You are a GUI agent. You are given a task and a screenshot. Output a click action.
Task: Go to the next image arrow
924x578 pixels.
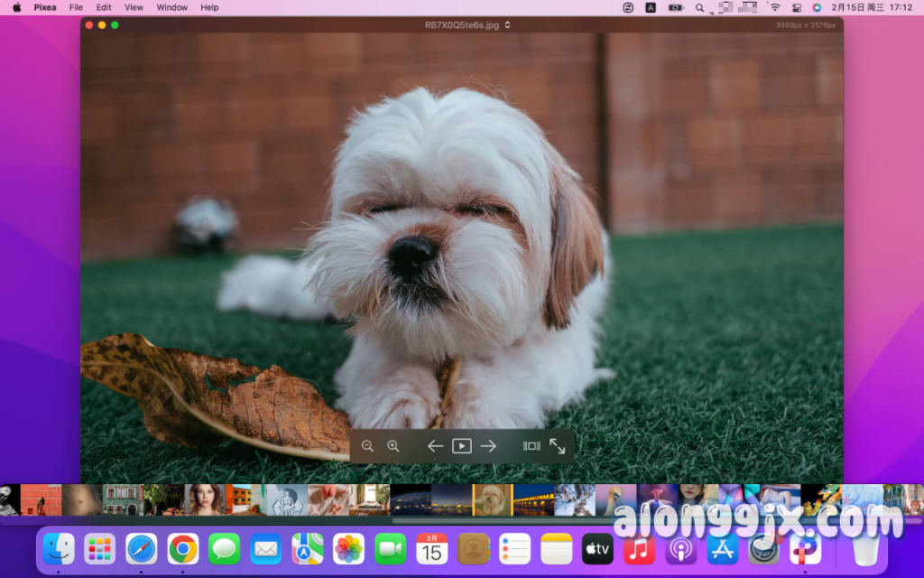[x=488, y=445]
